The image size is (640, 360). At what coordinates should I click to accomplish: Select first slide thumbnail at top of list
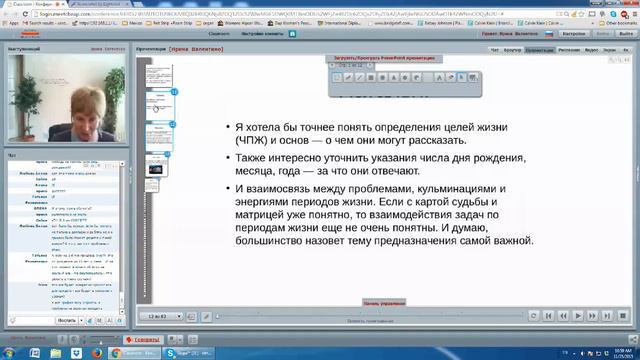(159, 75)
